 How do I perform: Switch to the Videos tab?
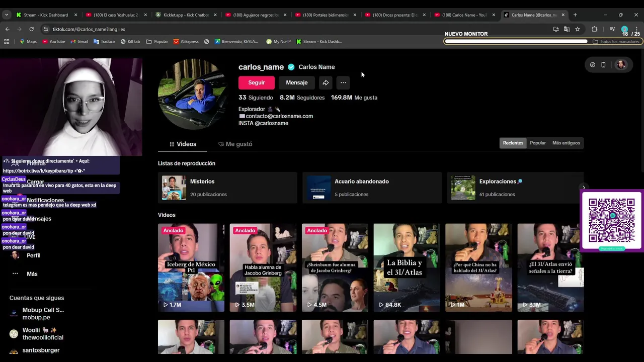coord(183,144)
